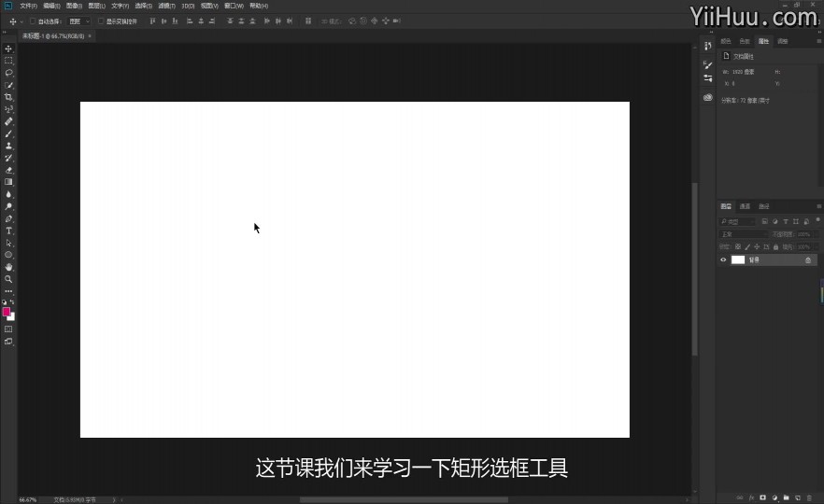Open the Properties panel flyout menu
The image size is (824, 504).
(818, 41)
